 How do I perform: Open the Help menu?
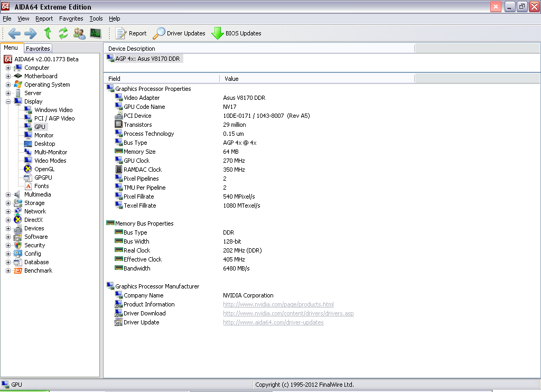115,18
